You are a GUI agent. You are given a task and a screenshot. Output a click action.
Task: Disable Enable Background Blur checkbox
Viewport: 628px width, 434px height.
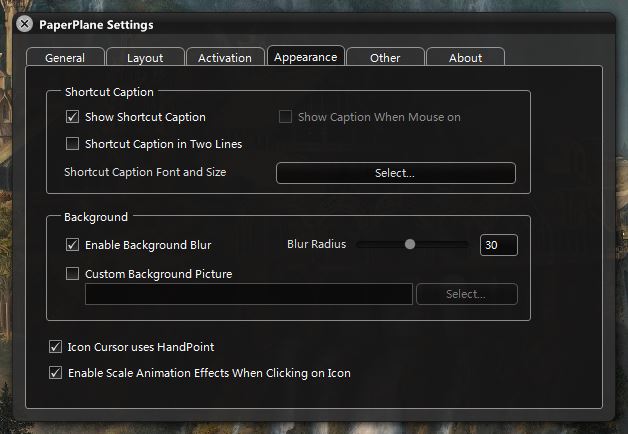pyautogui.click(x=72, y=245)
